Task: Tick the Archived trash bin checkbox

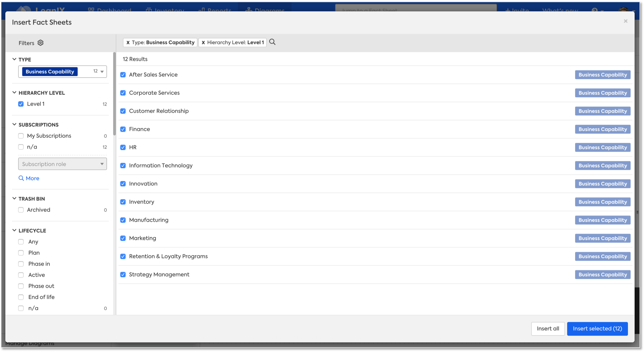Action: (21, 210)
